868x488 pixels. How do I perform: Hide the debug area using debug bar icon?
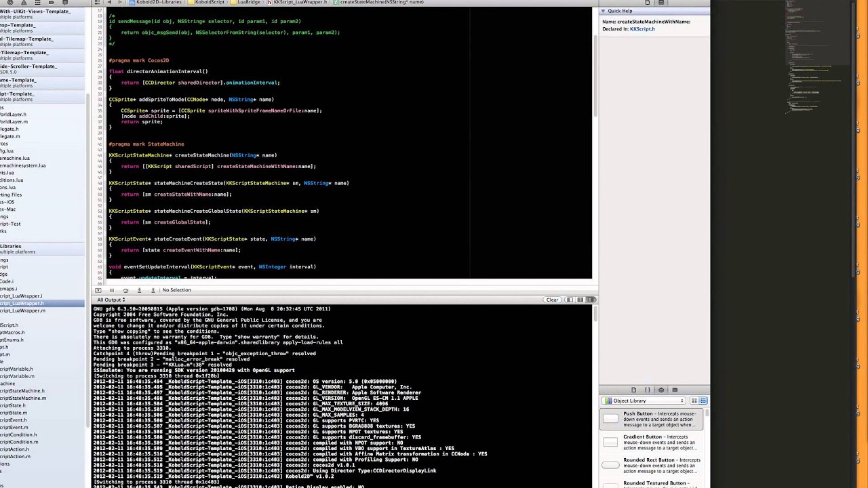click(x=98, y=290)
